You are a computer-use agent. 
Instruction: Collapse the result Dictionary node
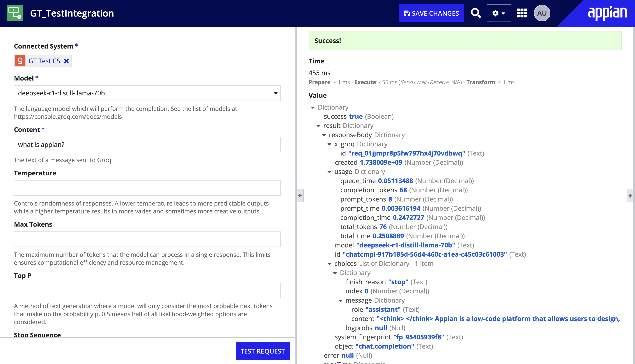(318, 126)
